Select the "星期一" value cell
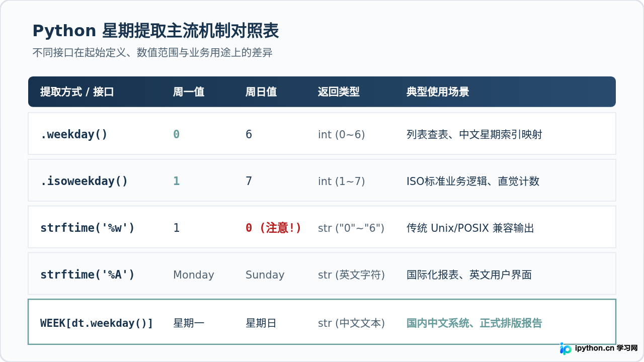The image size is (644, 362). tap(189, 323)
